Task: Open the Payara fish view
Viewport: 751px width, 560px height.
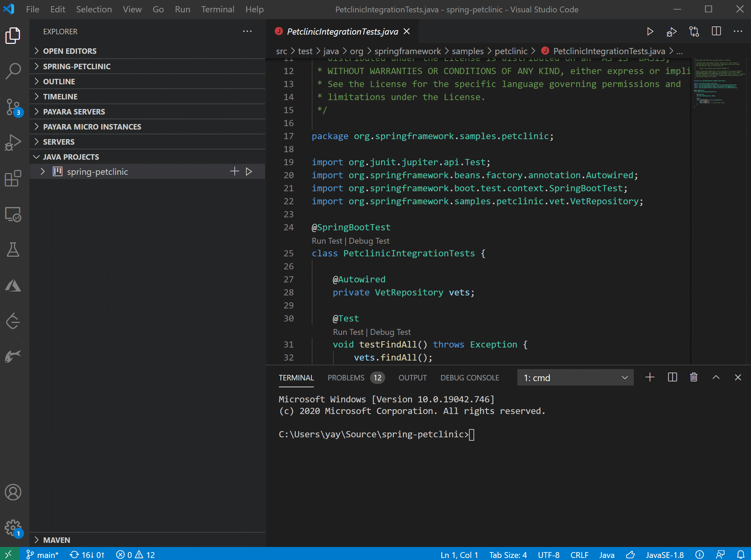Action: [13, 356]
